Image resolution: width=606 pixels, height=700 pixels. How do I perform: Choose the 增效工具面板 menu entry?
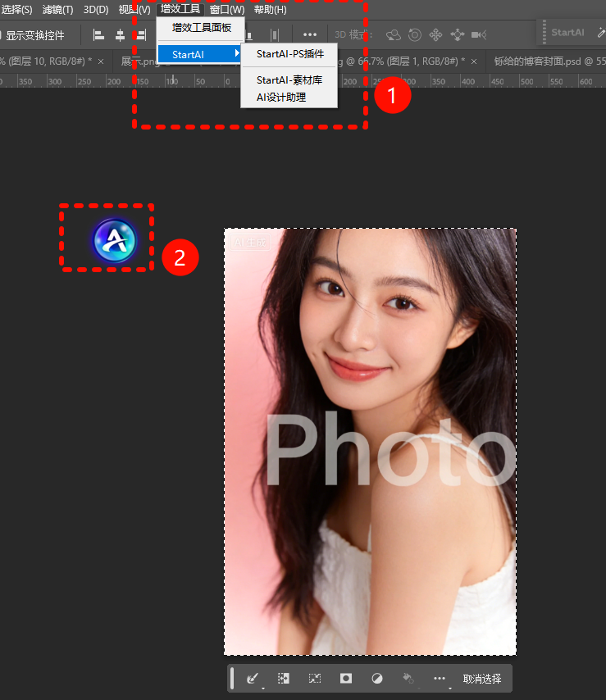click(x=201, y=28)
